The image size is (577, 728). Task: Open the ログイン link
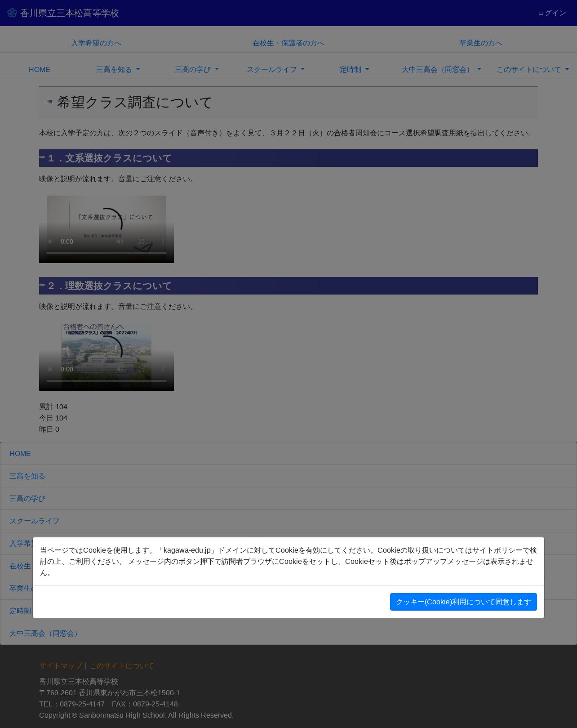tap(552, 13)
